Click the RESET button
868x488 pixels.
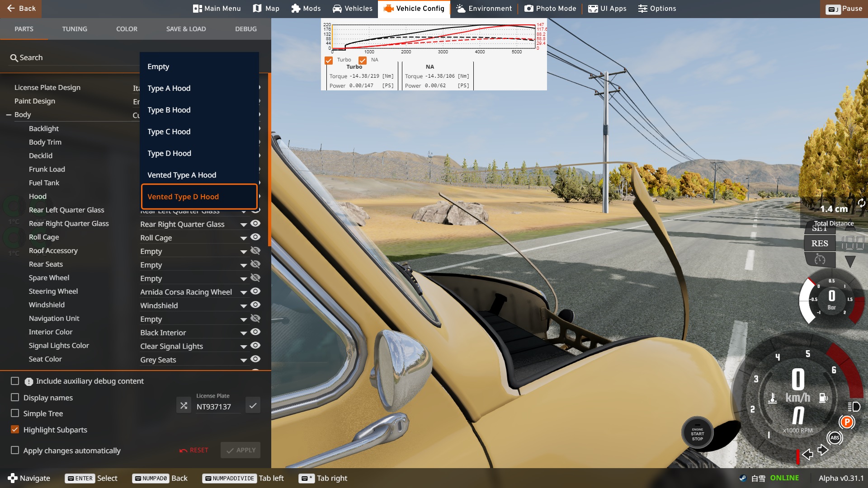[x=194, y=450]
